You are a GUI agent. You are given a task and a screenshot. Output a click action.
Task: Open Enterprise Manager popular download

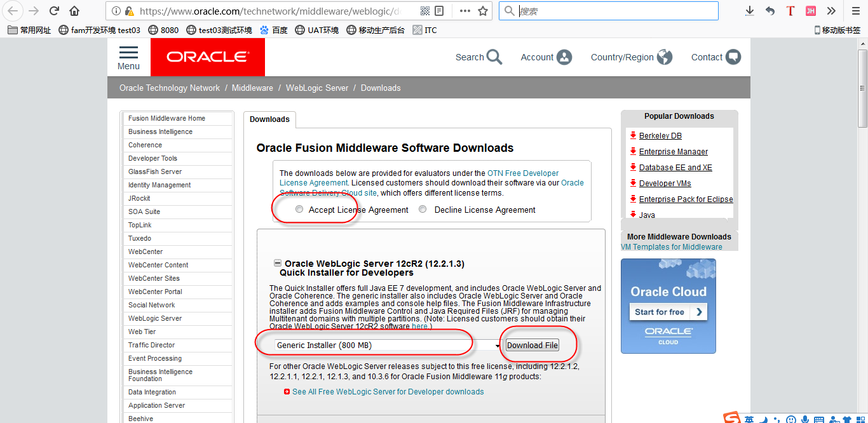pyautogui.click(x=674, y=152)
